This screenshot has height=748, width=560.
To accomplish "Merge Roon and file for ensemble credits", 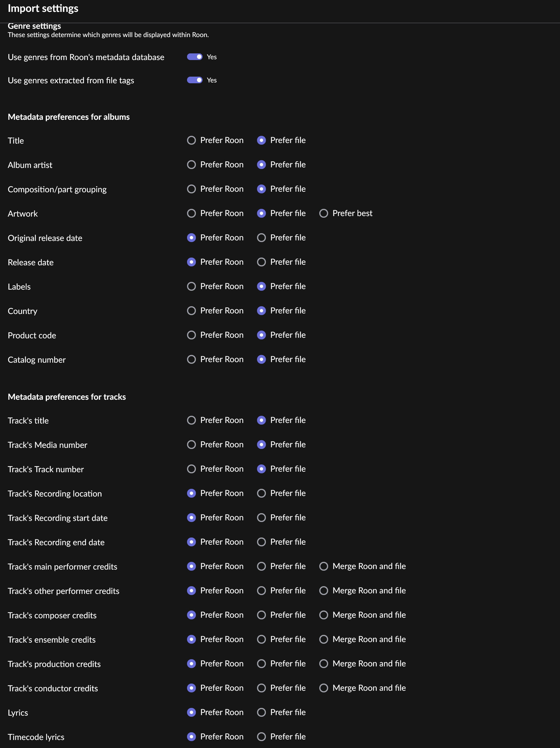I will (324, 640).
